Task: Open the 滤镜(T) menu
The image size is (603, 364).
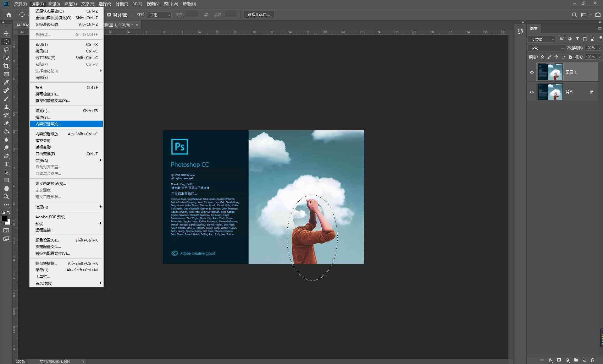Action: pos(122,4)
